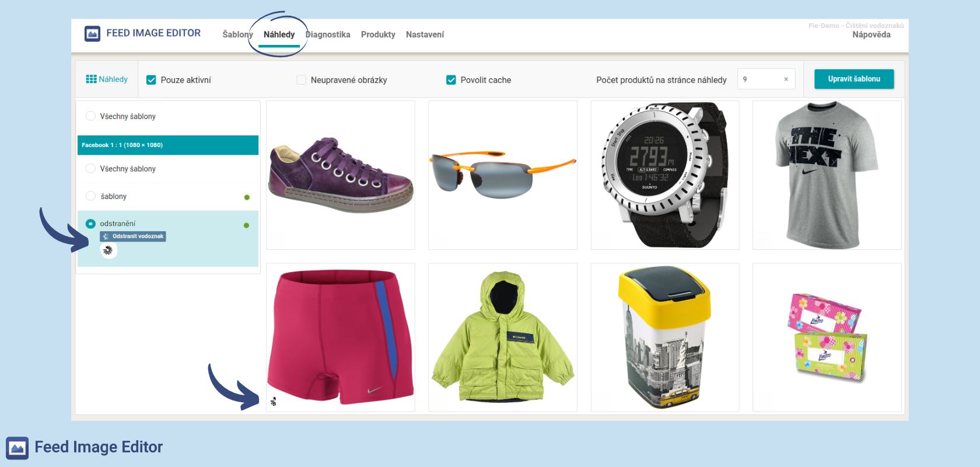The width and height of the screenshot is (980, 467).
Task: Click the Upravit šablonu button
Action: (854, 79)
